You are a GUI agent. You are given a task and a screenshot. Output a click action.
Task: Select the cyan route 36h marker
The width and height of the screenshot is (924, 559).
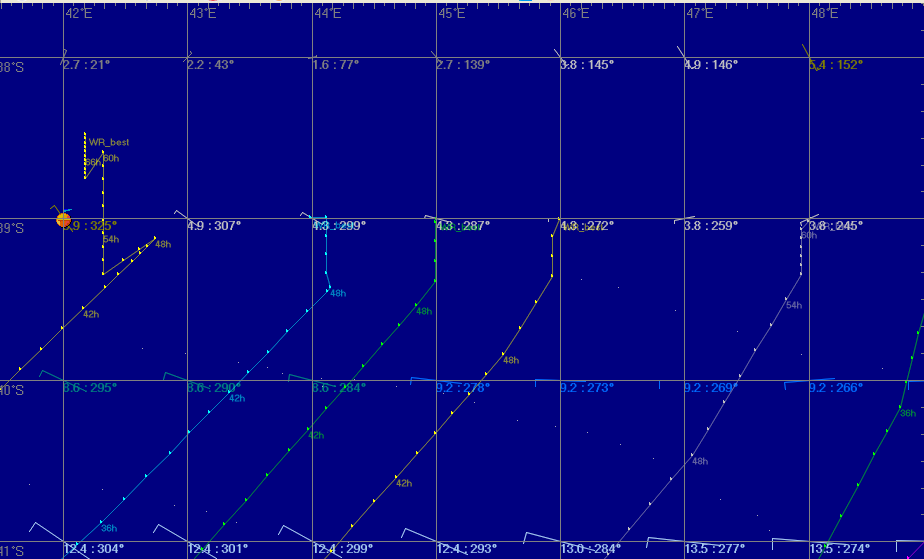pyautogui.click(x=108, y=528)
